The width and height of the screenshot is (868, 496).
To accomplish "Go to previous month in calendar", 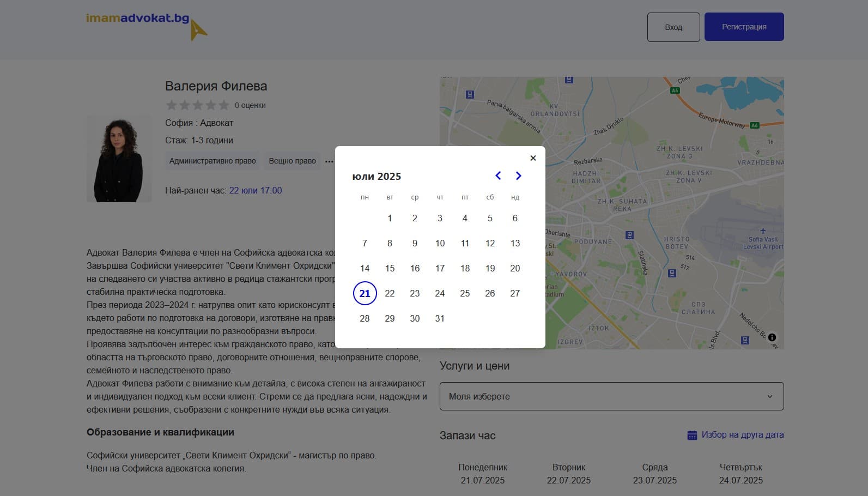I will (x=497, y=176).
